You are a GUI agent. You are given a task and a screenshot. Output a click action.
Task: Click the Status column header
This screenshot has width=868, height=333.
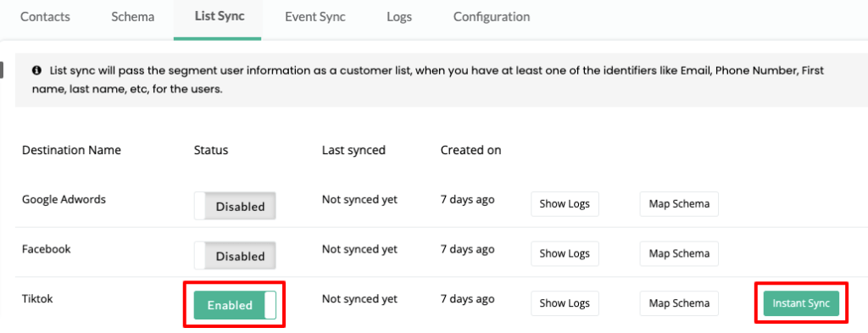click(x=211, y=150)
